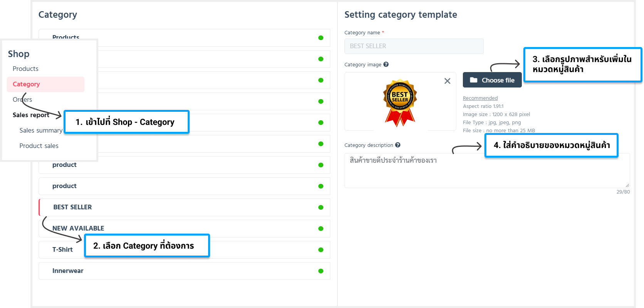Click the Category name input field
Viewport: 644px width, 308px height.
point(414,46)
